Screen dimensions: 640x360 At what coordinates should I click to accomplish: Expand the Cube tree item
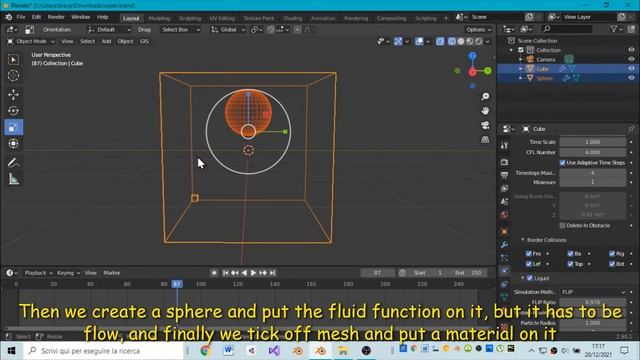pyautogui.click(x=520, y=69)
